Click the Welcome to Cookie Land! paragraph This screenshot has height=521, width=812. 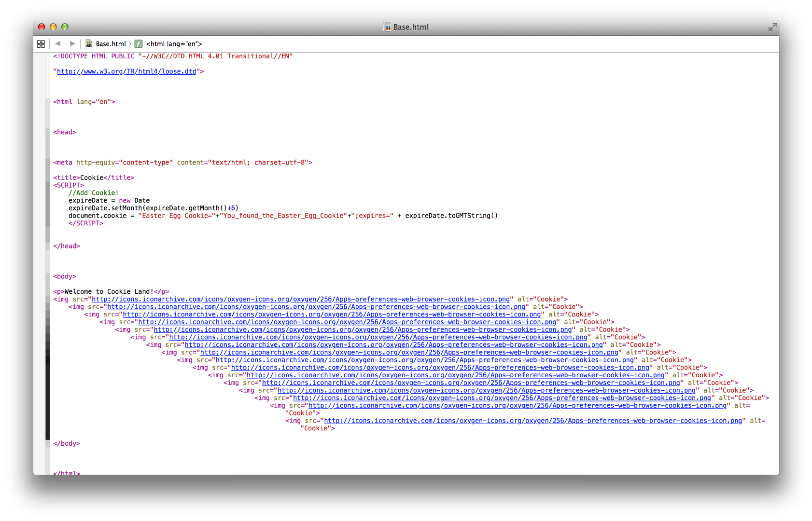(111, 291)
